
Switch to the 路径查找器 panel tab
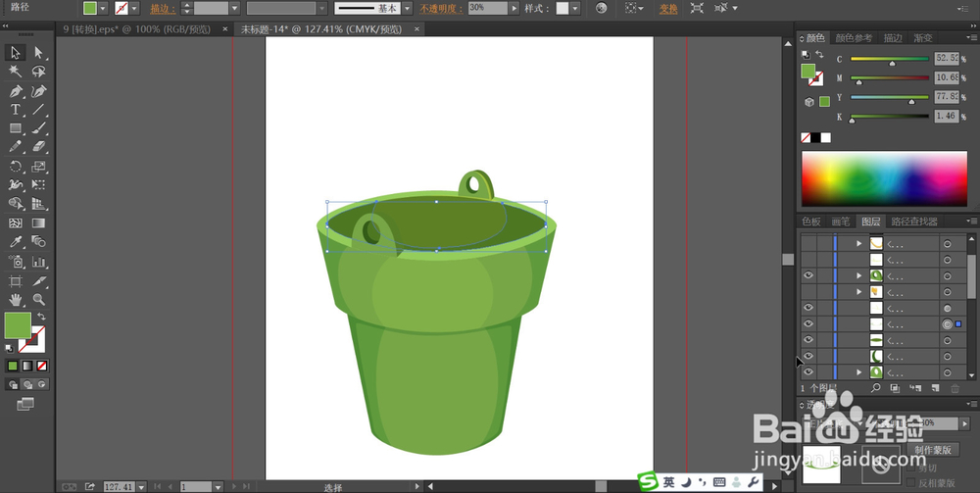coord(913,222)
